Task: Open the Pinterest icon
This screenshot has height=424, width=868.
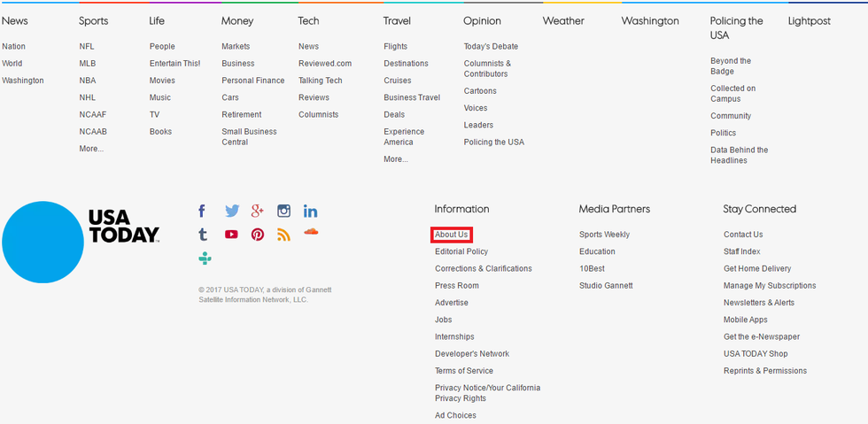Action: coord(258,235)
